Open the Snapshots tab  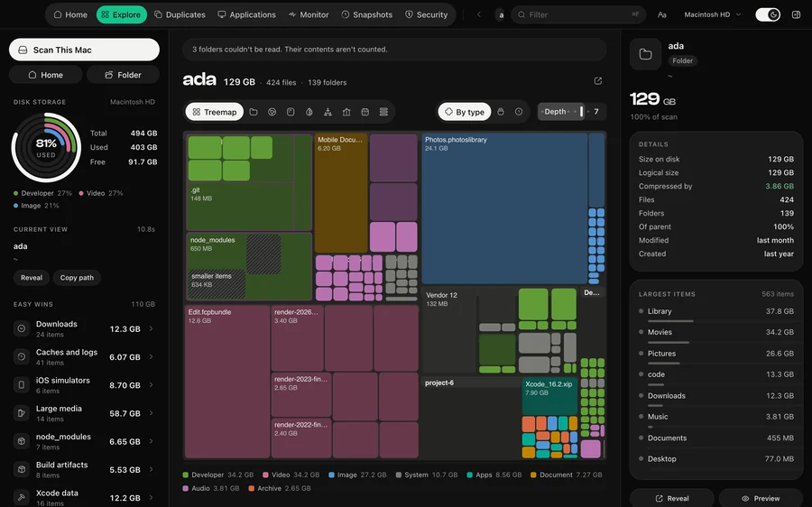tap(366, 14)
